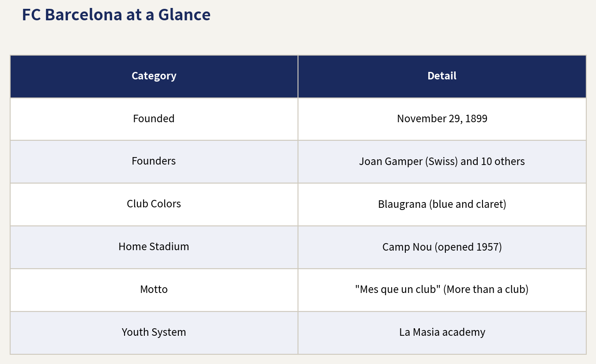Click "More than a club" translation text
The width and height of the screenshot is (596, 364).
(486, 290)
